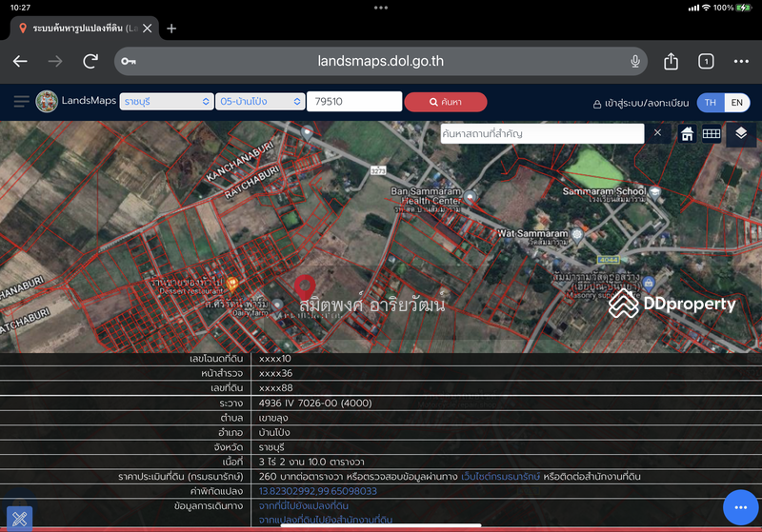The width and height of the screenshot is (762, 532).
Task: Click จากแปลงที่ดินไปยังสำนักงานที่ดิน link
Action: [x=326, y=520]
